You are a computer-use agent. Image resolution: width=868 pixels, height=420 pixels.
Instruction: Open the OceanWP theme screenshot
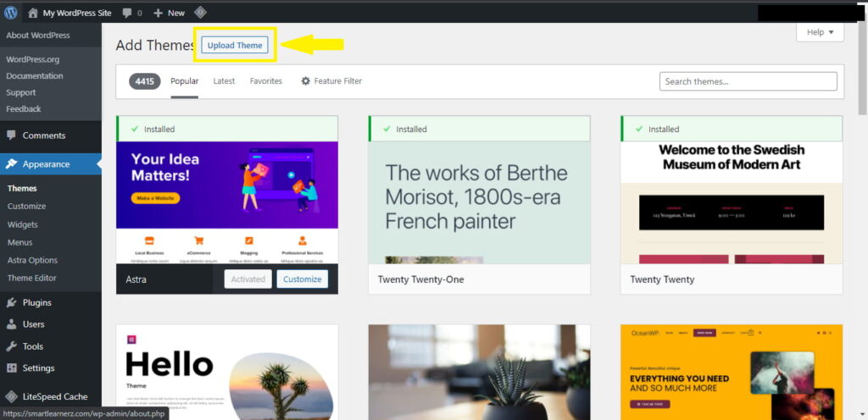tap(732, 372)
